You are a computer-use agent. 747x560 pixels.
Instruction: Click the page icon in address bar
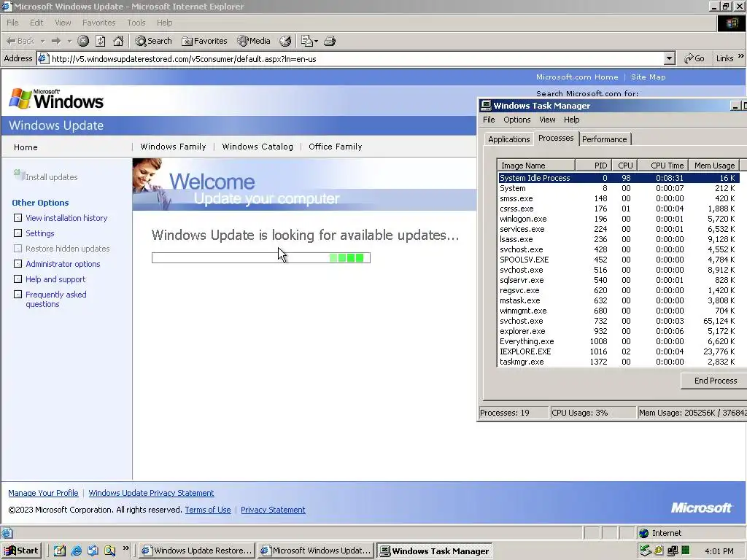tap(43, 58)
